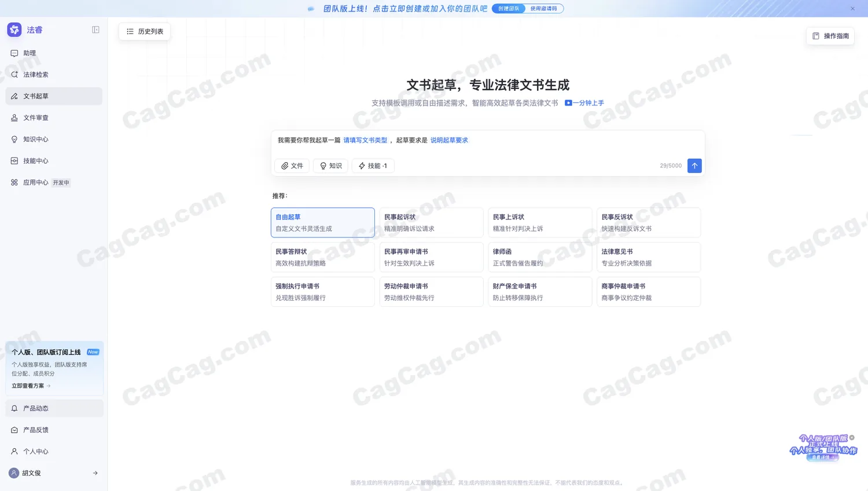Choose the 民事上诉状 template
Screen dimensions: 868x491
(x=540, y=222)
